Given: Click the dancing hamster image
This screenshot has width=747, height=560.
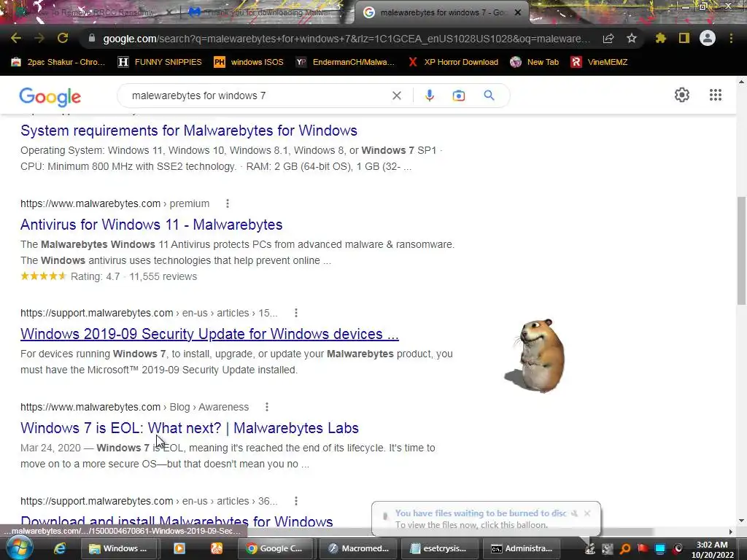Looking at the screenshot, I should coord(535,355).
